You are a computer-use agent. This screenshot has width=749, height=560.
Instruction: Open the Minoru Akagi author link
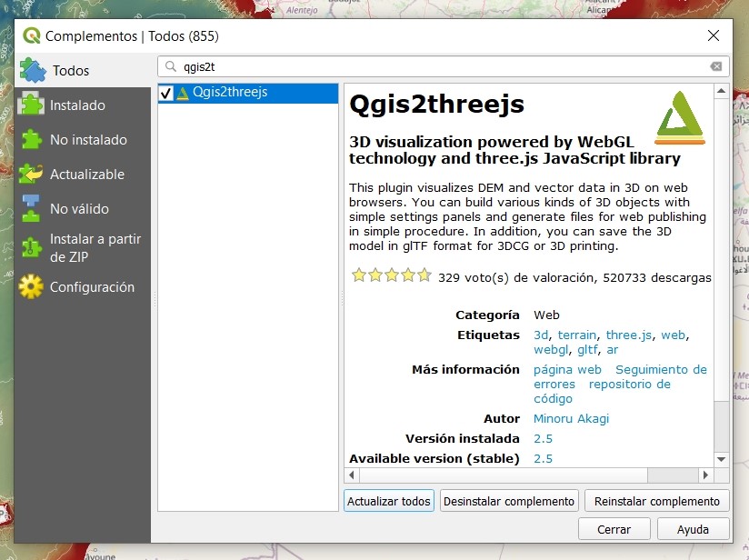click(x=571, y=419)
